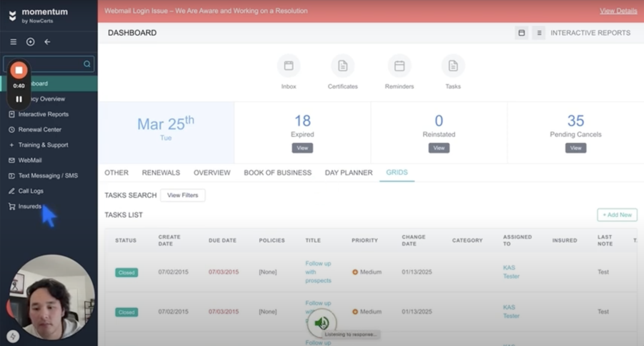Image resolution: width=644 pixels, height=346 pixels.
Task: Open Interactive Reports in the sidebar
Action: [x=43, y=114]
